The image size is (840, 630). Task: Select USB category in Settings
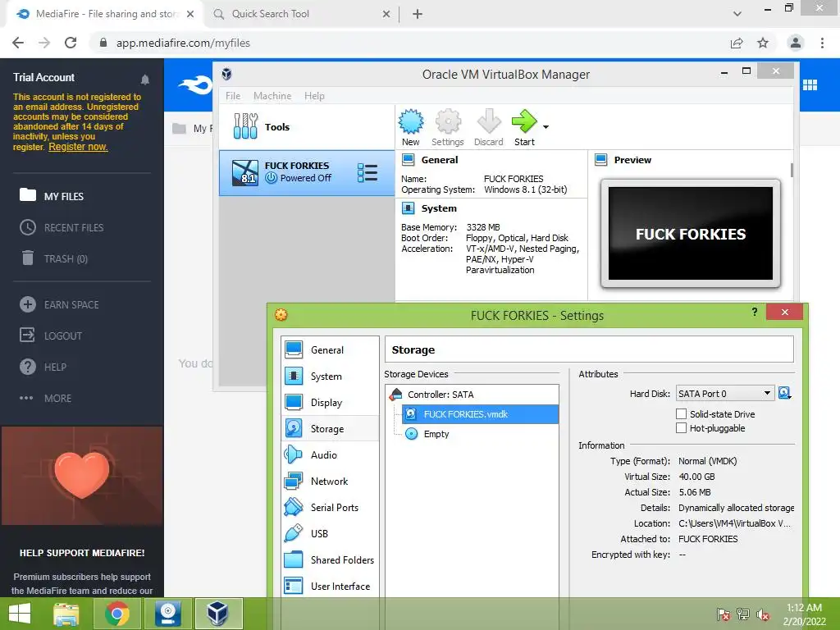[330, 533]
